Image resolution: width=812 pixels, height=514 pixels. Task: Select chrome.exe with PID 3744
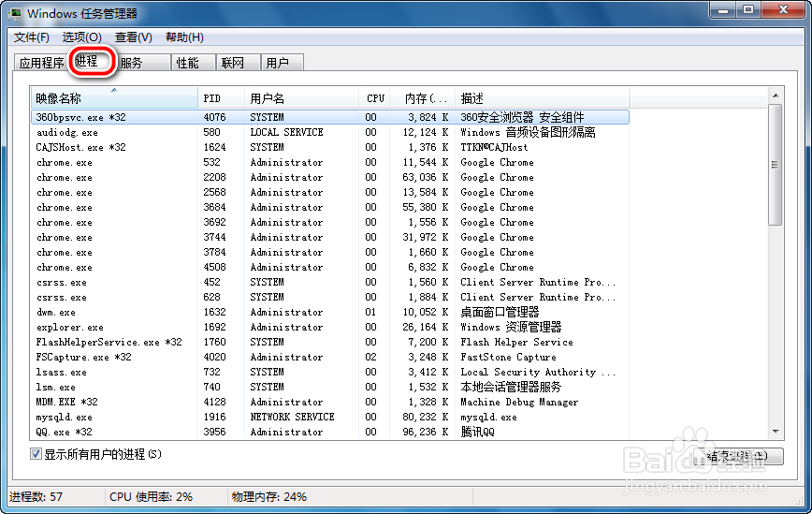point(330,237)
